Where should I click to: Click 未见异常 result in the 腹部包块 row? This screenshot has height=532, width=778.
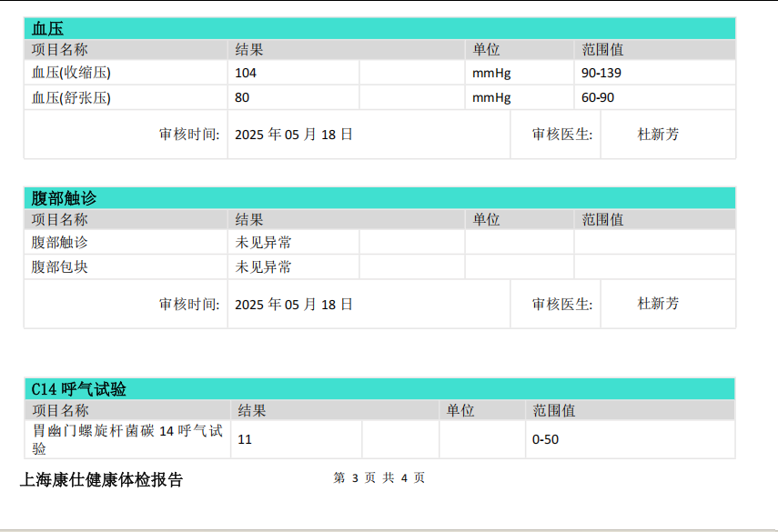click(264, 267)
